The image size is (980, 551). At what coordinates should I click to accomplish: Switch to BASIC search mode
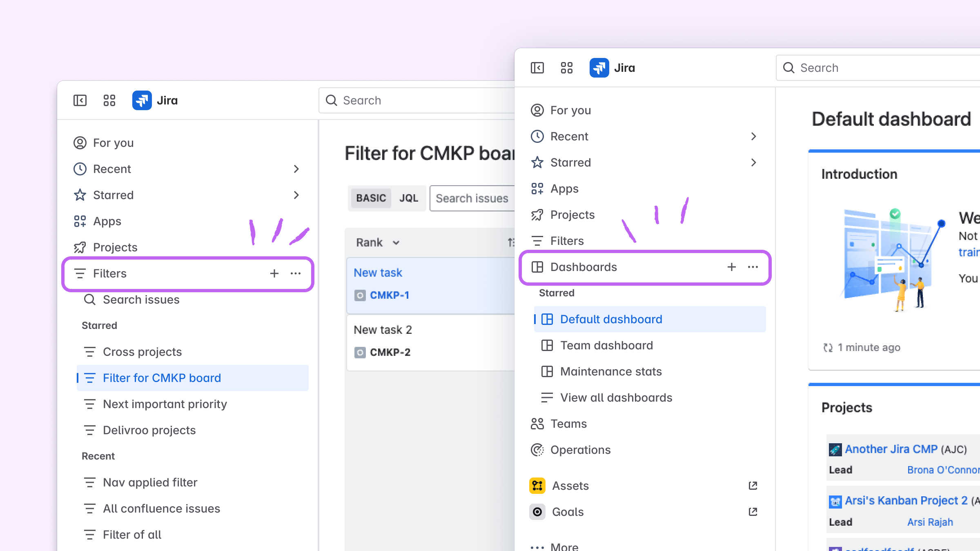(371, 198)
